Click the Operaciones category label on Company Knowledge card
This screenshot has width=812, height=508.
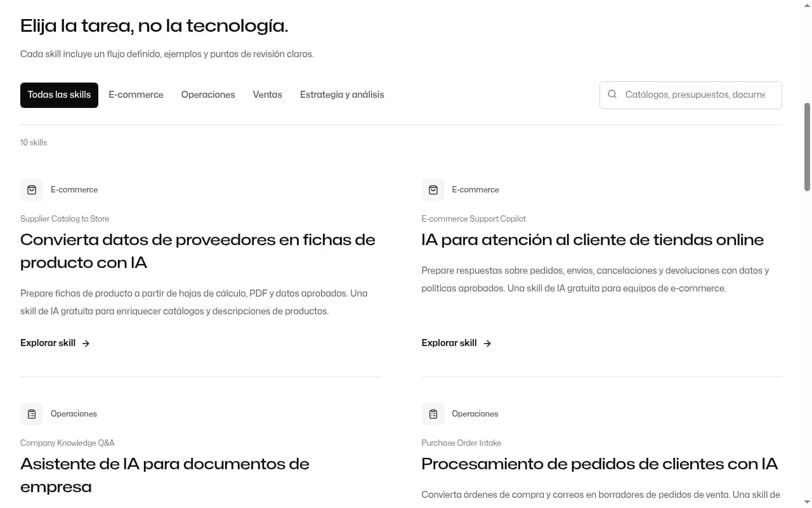(74, 414)
